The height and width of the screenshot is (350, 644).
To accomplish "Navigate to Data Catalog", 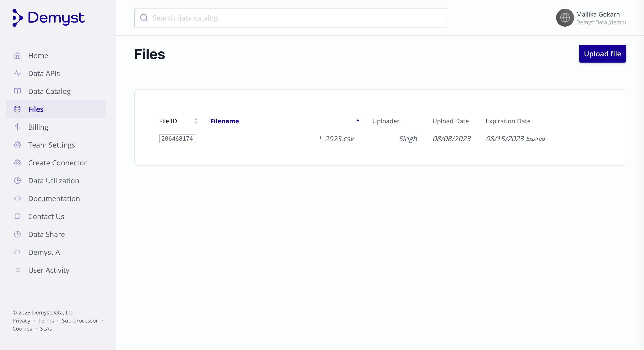I will 49,91.
